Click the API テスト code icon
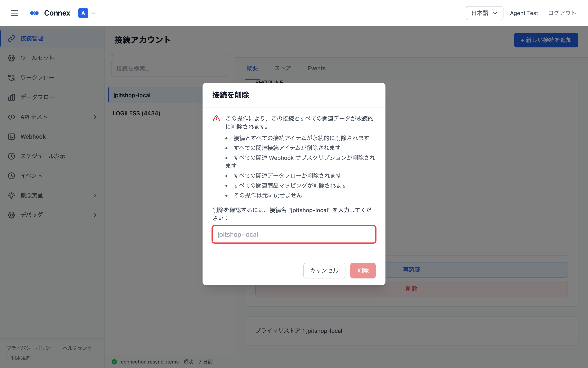Image resolution: width=588 pixels, height=368 pixels. pyautogui.click(x=11, y=117)
